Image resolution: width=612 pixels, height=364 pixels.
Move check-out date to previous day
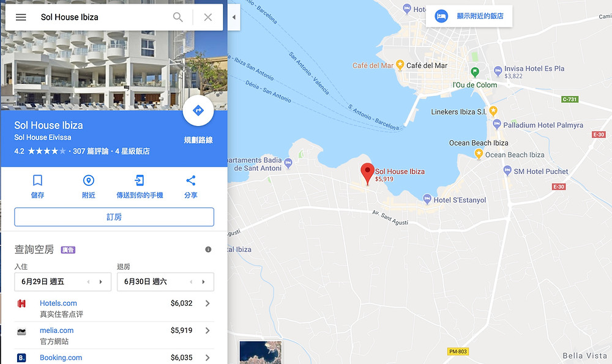(x=191, y=281)
